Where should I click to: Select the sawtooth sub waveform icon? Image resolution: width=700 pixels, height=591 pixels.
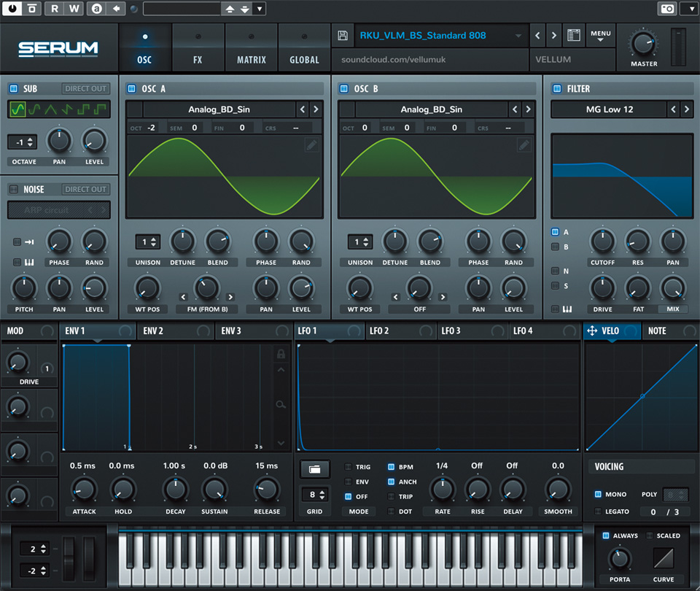[x=67, y=109]
